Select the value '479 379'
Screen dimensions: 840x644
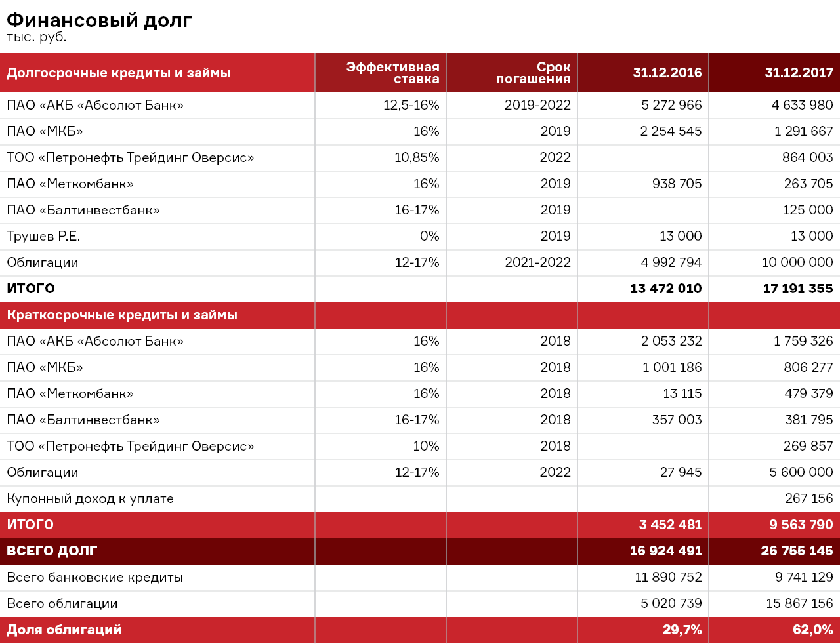click(x=809, y=393)
